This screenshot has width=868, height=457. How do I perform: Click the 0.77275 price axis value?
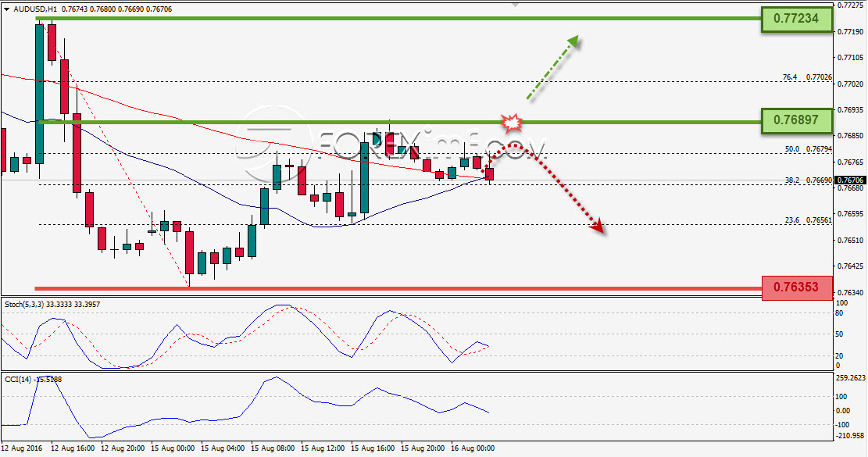(851, 5)
